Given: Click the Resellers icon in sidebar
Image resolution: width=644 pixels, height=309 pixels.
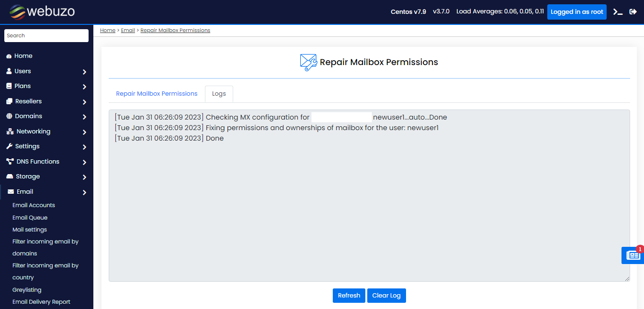Looking at the screenshot, I should 9,101.
